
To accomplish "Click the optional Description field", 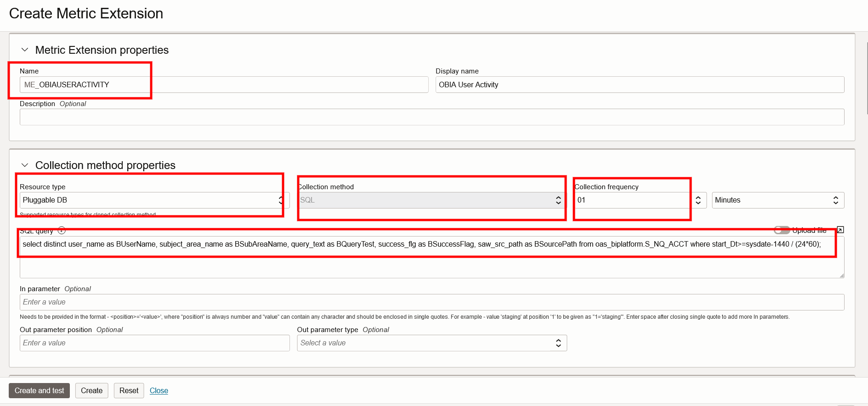I will (432, 117).
